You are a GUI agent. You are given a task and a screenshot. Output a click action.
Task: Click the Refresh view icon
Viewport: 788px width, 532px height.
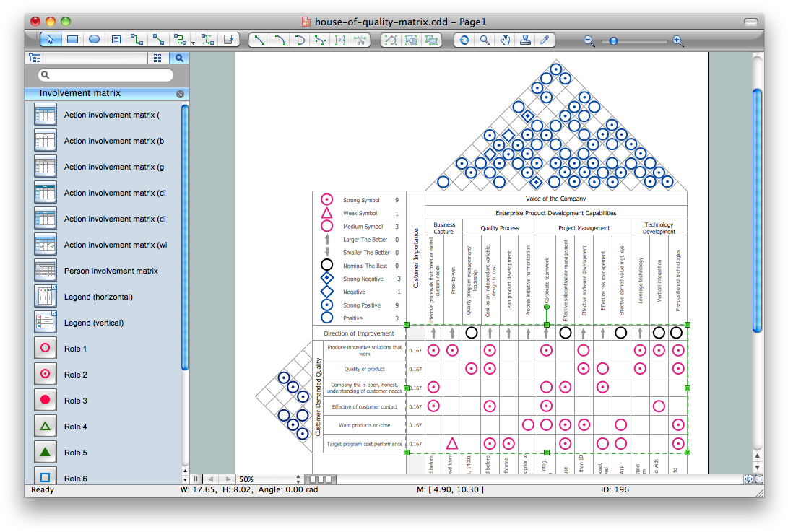click(464, 40)
